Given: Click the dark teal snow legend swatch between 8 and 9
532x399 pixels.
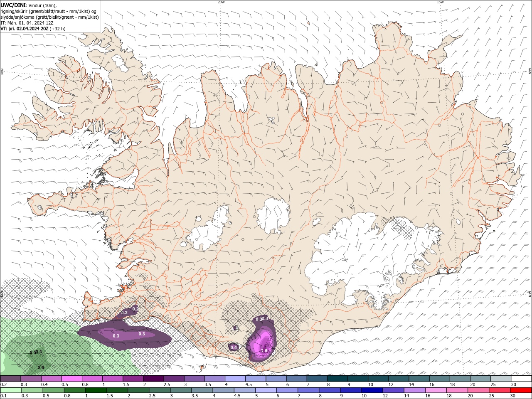Looking at the screenshot, I should point(337,379).
